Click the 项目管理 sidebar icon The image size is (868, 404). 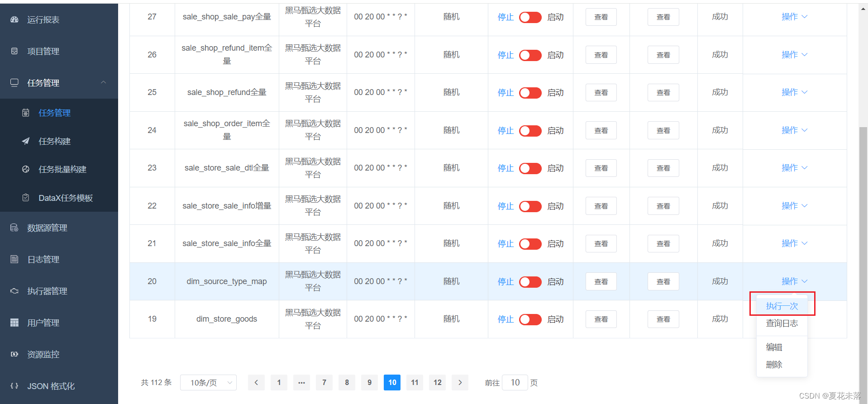[x=14, y=51]
